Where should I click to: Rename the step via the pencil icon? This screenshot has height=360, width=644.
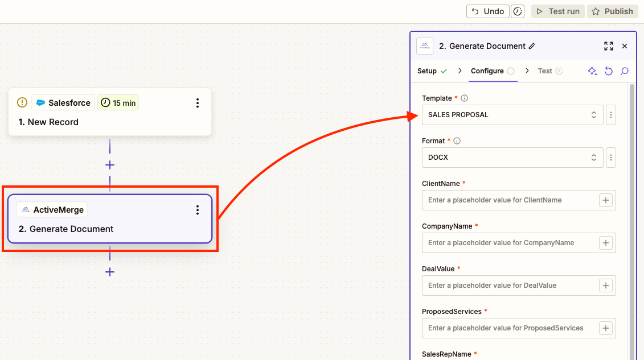pyautogui.click(x=531, y=46)
